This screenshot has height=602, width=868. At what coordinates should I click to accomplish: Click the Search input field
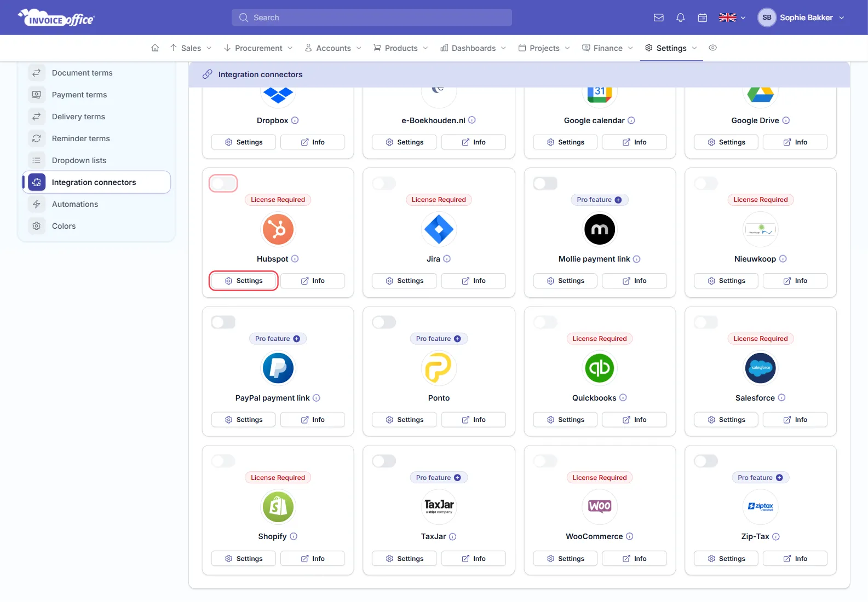372,18
